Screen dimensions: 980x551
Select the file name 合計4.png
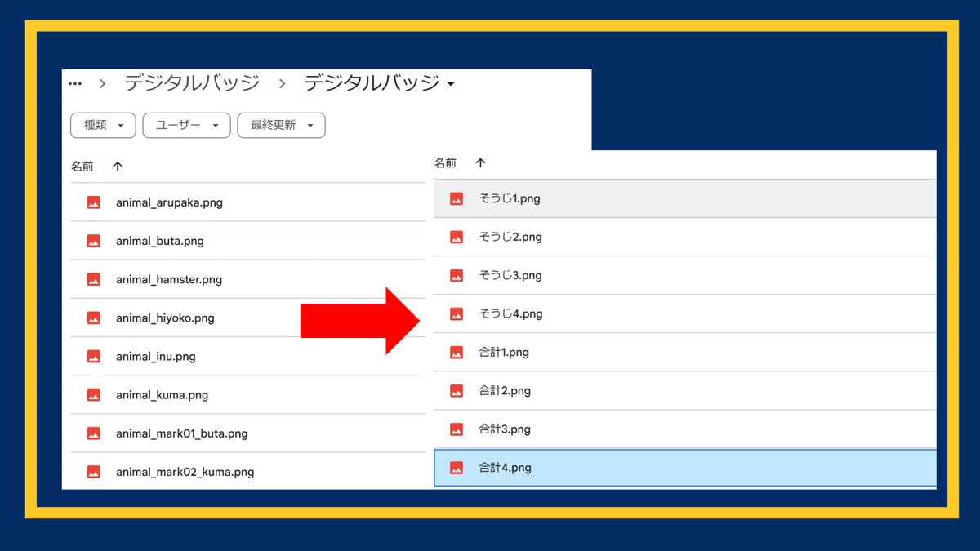[x=506, y=468]
